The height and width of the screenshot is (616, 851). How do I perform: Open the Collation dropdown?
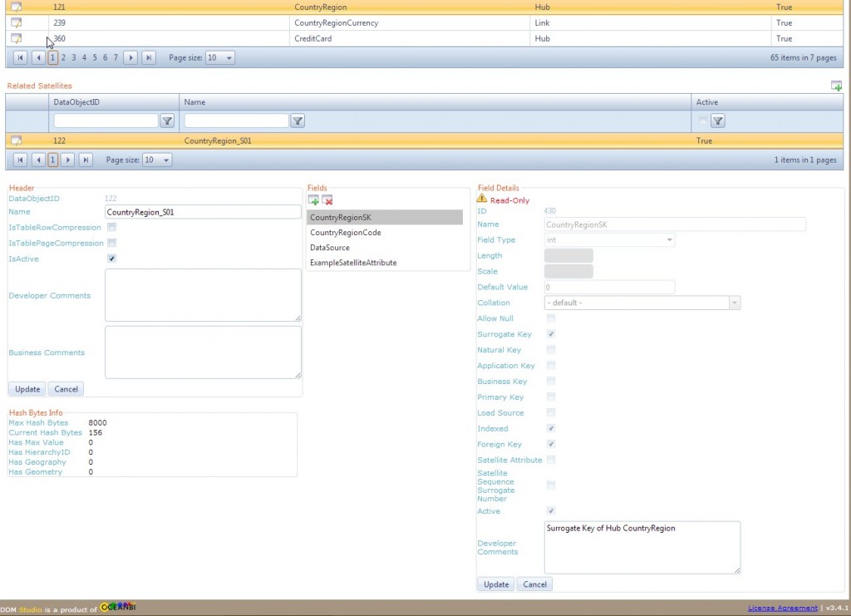[735, 303]
